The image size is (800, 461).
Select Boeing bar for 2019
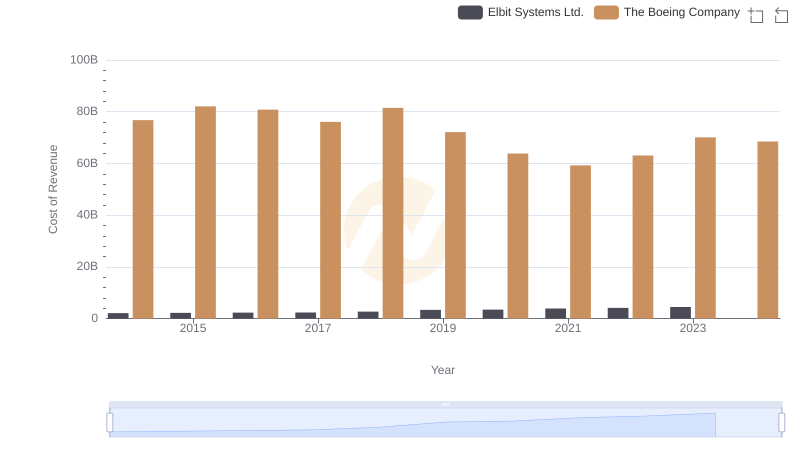click(456, 225)
